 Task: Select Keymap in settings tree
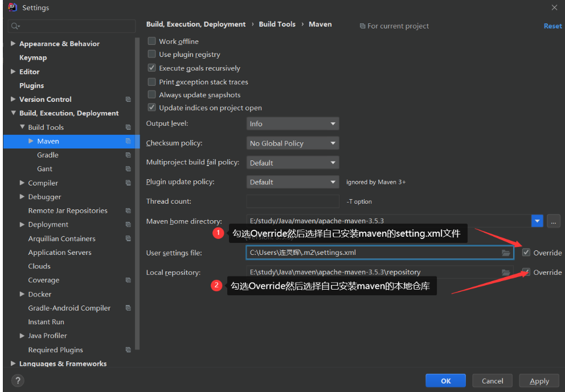pyautogui.click(x=33, y=57)
